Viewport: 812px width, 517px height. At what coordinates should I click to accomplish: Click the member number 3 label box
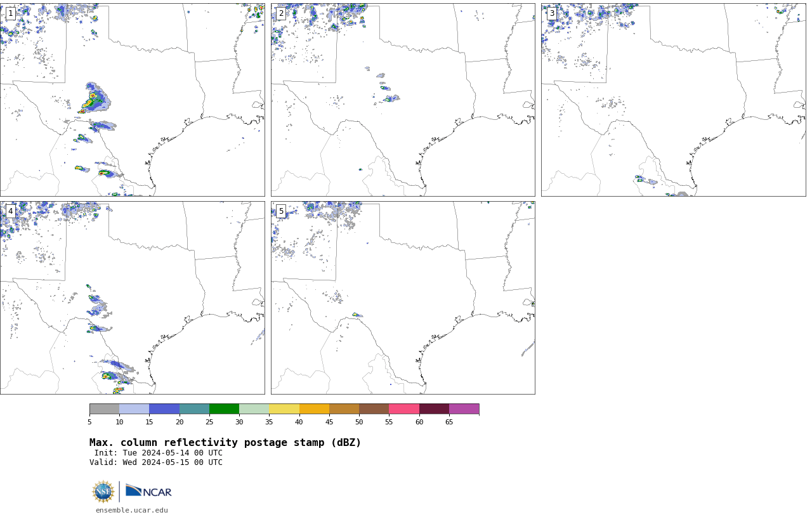(x=552, y=13)
